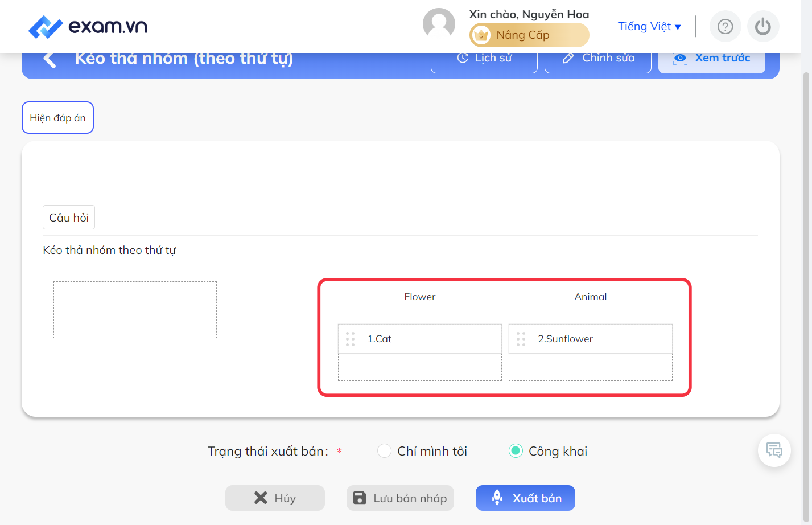Screen dimensions: 812x525
Task: Click the Hủy cancel button
Action: tap(275, 498)
